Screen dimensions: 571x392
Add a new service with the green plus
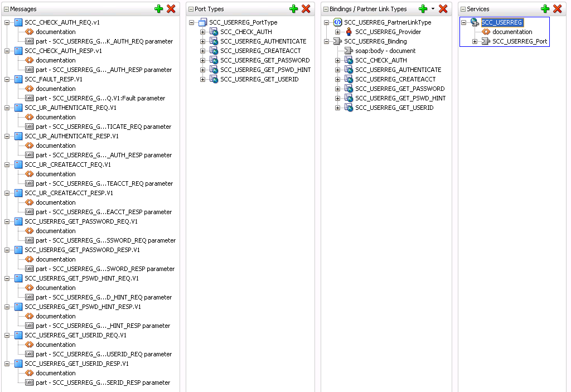click(x=545, y=9)
